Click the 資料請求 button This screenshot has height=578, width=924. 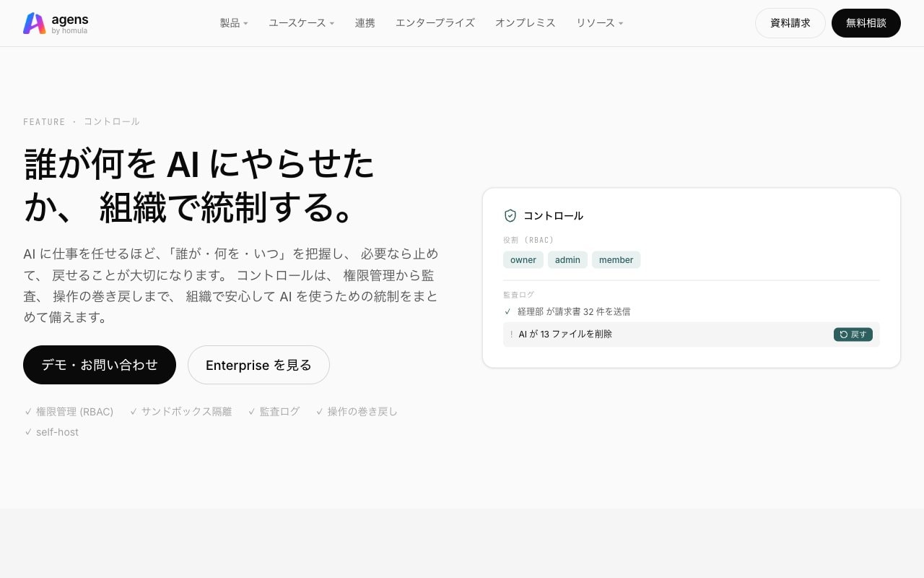[x=790, y=23]
